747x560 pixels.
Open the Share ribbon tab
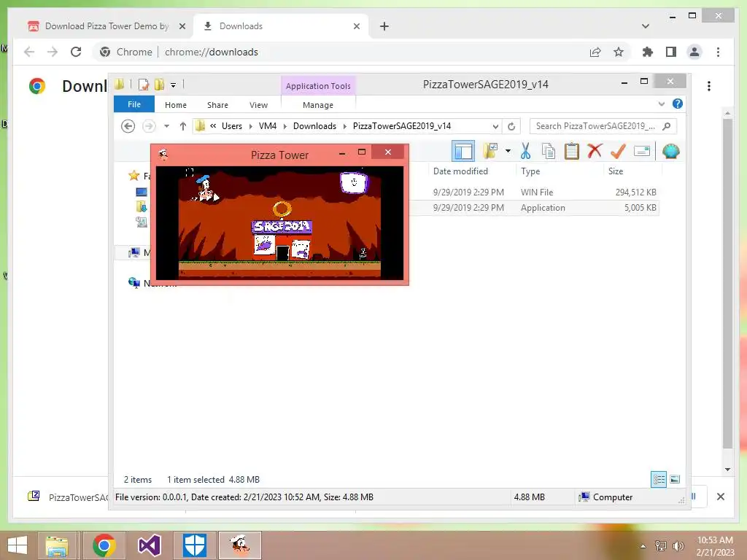pyautogui.click(x=217, y=105)
